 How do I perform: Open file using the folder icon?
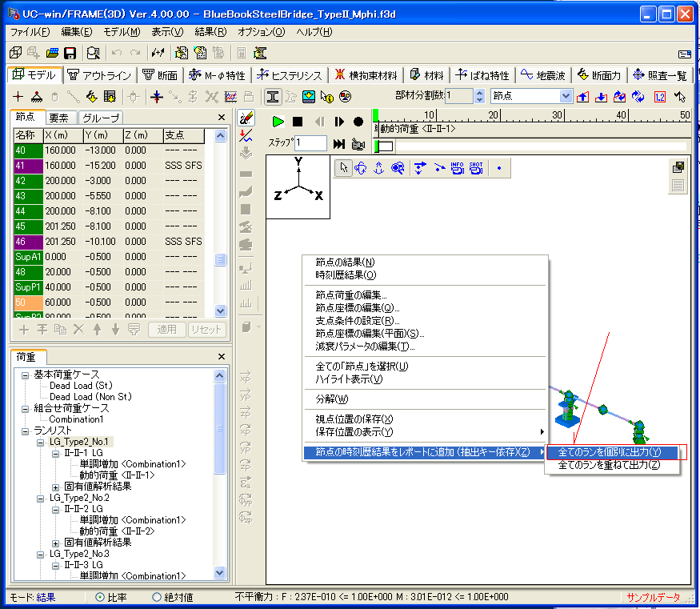coord(52,53)
